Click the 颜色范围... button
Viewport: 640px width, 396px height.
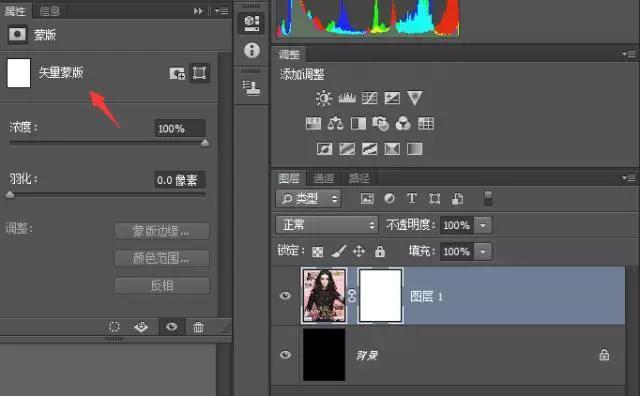coord(162,258)
